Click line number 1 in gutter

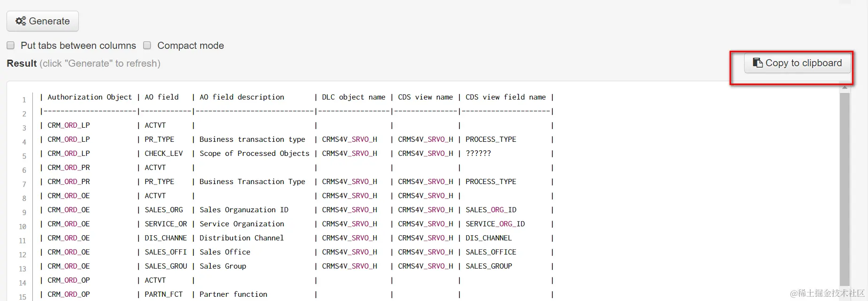24,100
